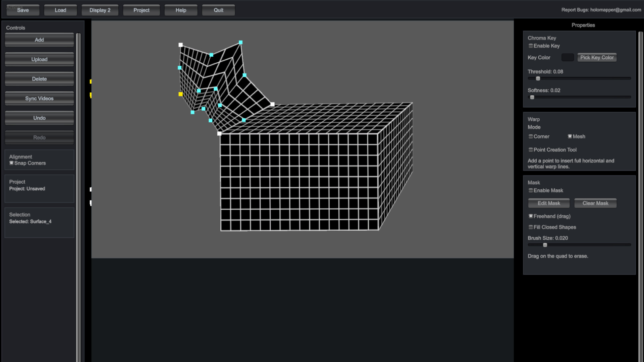
Task: Enable the Chroma Key checkbox
Action: pyautogui.click(x=531, y=46)
